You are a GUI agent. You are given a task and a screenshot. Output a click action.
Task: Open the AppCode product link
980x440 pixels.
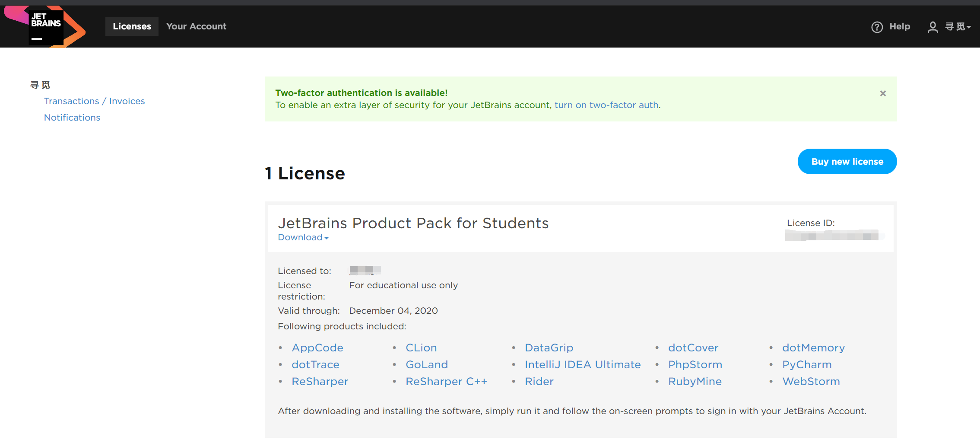(317, 348)
